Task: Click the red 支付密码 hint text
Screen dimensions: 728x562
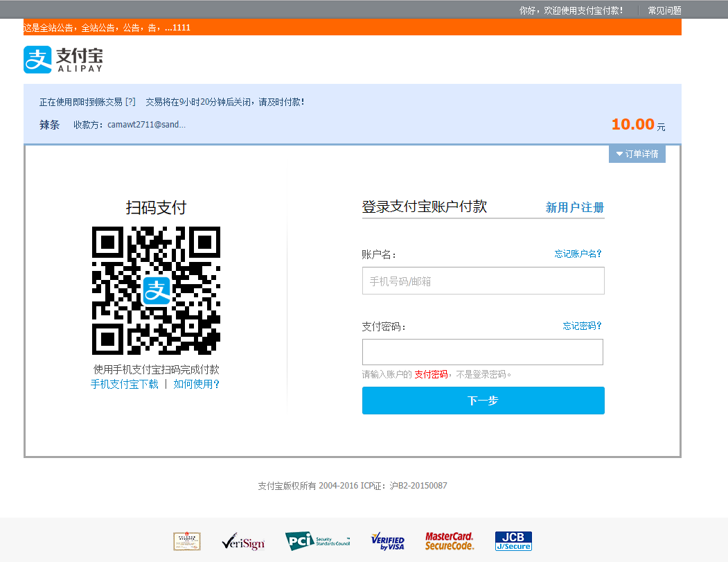Action: [x=431, y=374]
